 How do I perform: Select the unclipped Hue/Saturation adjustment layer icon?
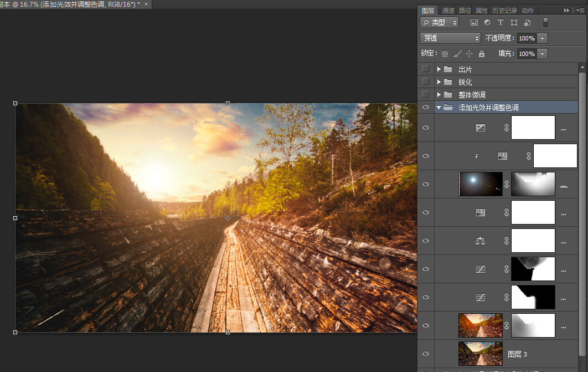[481, 212]
